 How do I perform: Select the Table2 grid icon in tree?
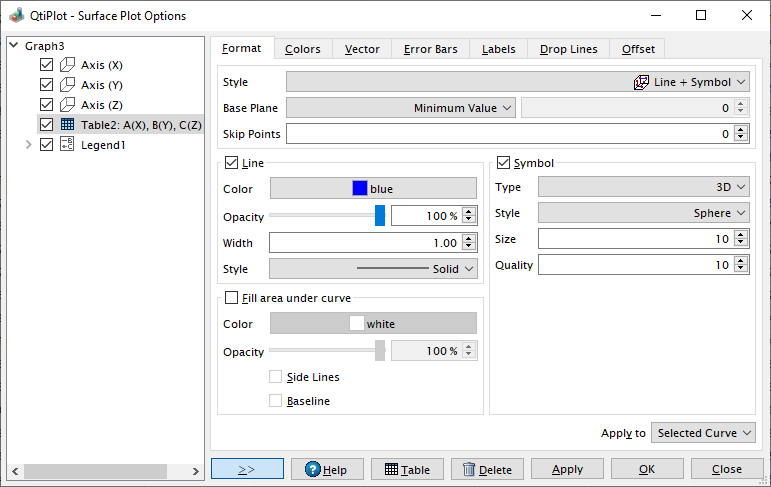tap(67, 124)
